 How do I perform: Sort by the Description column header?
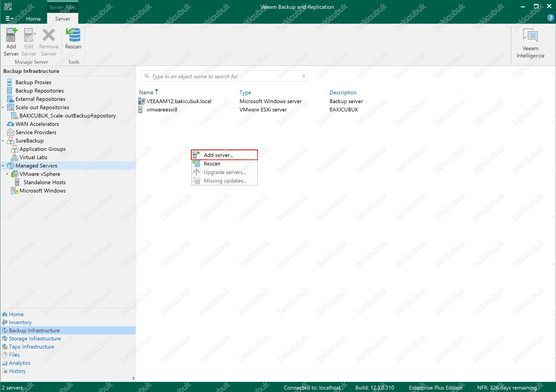point(343,92)
